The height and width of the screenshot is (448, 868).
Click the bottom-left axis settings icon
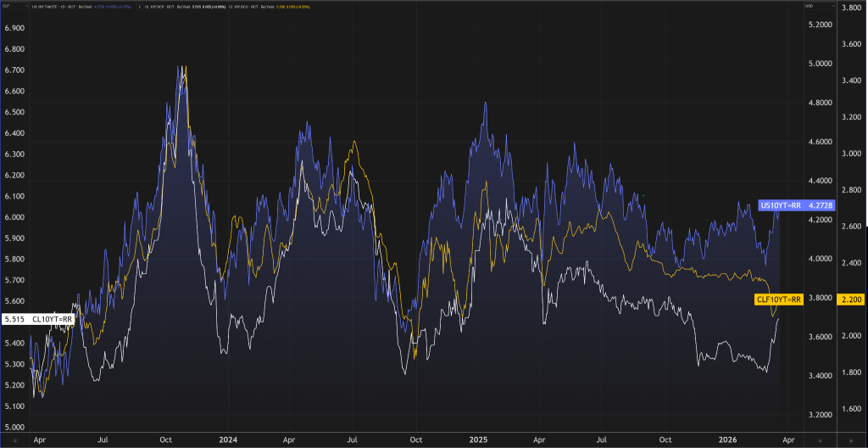tap(14, 440)
